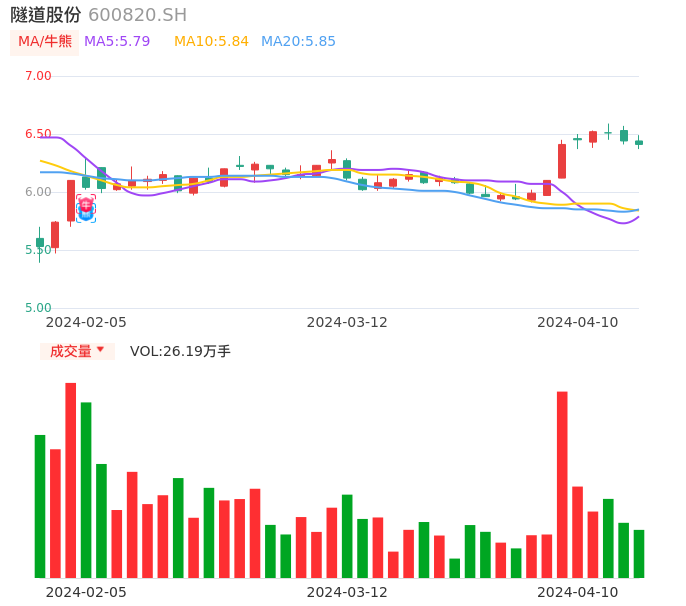Screen dimensions: 686x606
Task: Click the 5.50 price axis label
Action: [38, 250]
